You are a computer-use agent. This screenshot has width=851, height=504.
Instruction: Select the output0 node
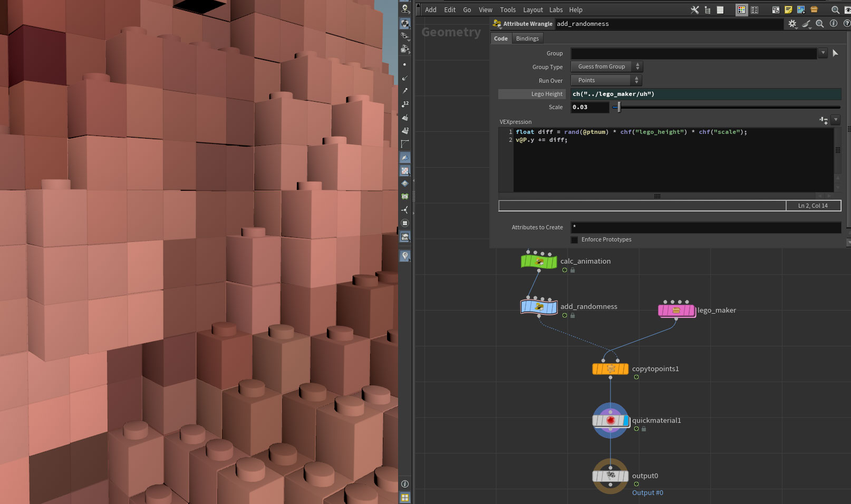pos(611,476)
